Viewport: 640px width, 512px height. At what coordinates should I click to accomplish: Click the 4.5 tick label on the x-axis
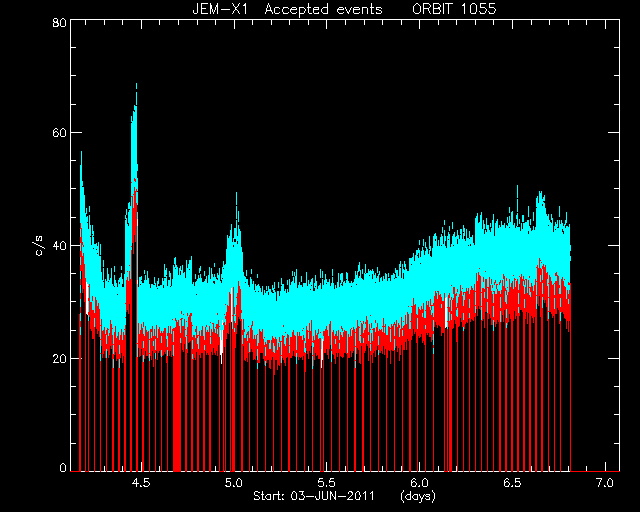[141, 483]
